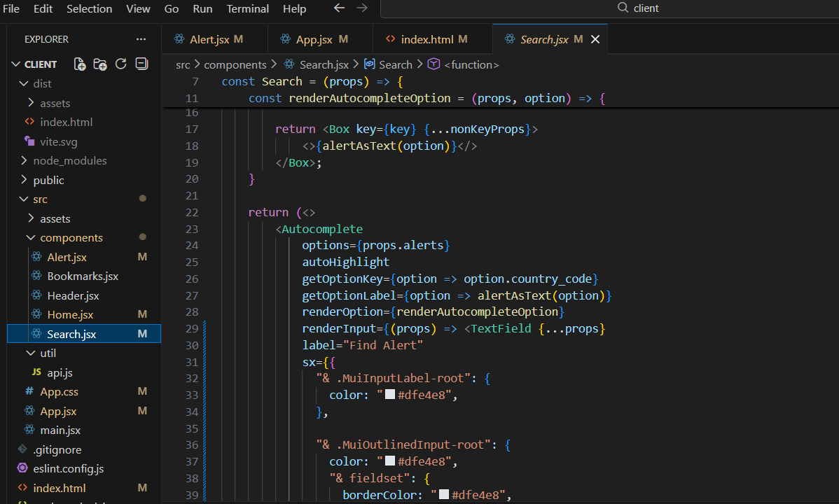Collapse the components folder
Viewport: 839px width, 504px height.
point(31,237)
